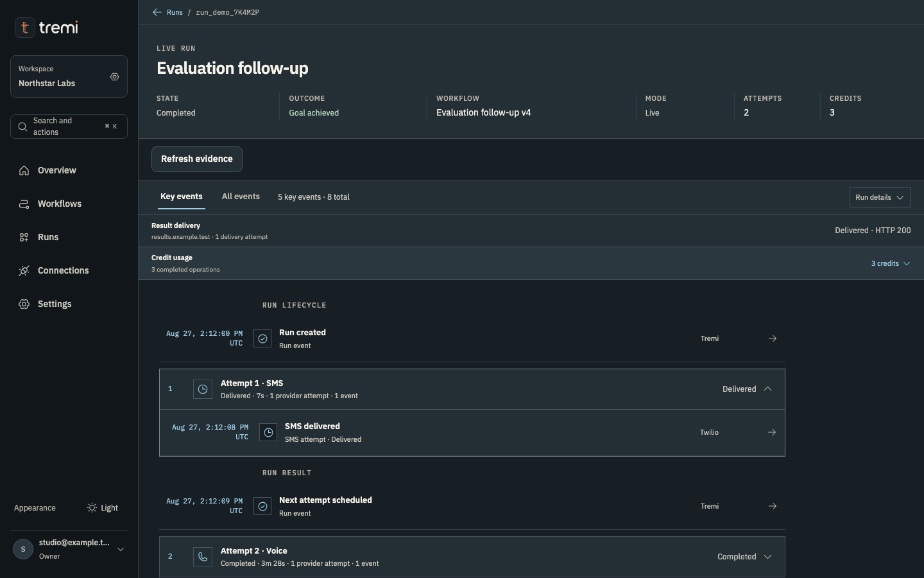924x578 pixels.
Task: Click the Workflows sidebar icon
Action: [x=24, y=204]
